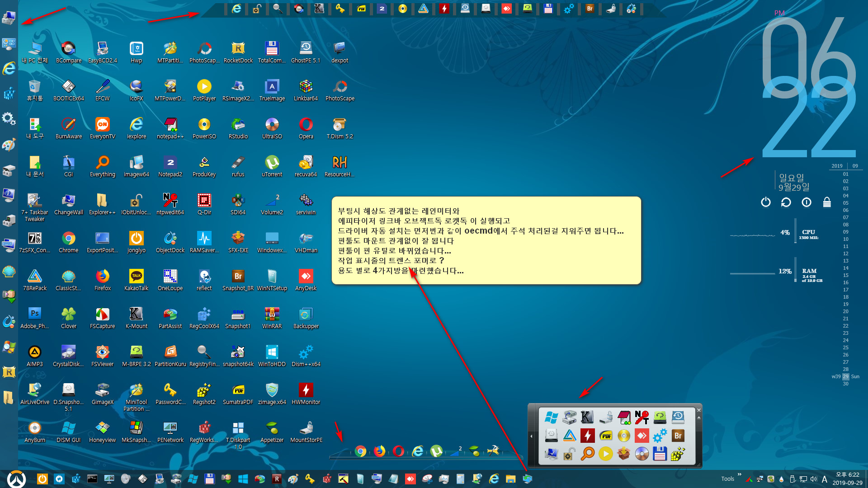This screenshot has height=488, width=868.
Task: Launch the UltraISO desktop icon
Action: click(272, 128)
